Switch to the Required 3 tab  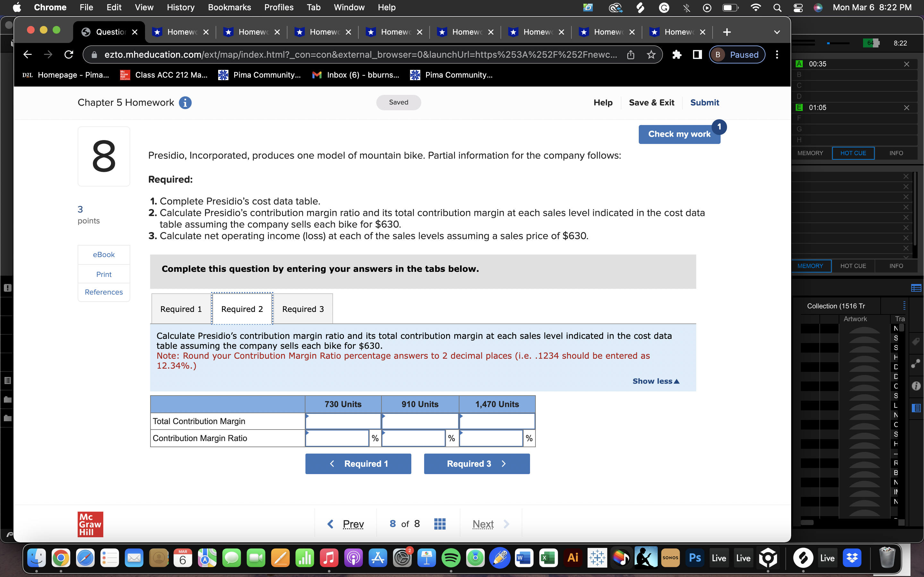click(x=303, y=309)
